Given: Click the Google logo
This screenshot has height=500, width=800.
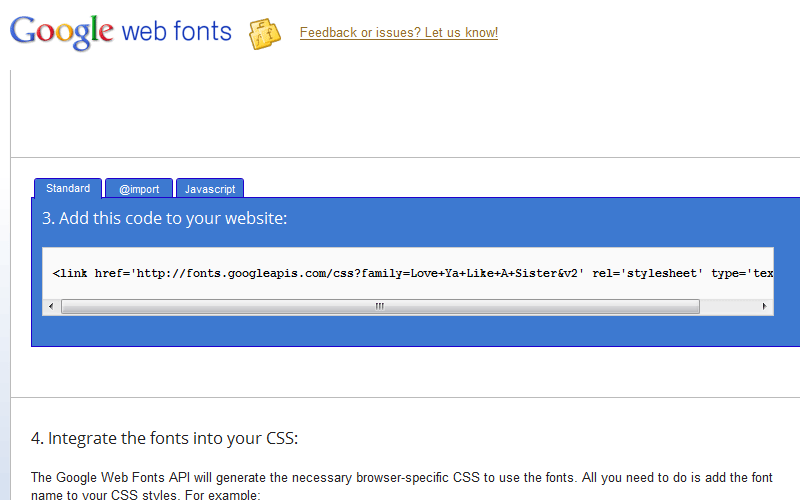Looking at the screenshot, I should click(x=61, y=33).
